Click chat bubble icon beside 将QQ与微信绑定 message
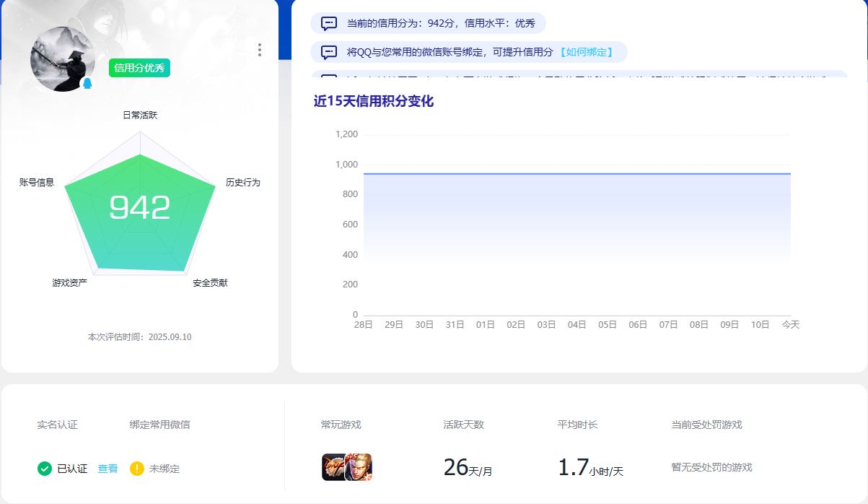868x504 pixels. pyautogui.click(x=329, y=52)
